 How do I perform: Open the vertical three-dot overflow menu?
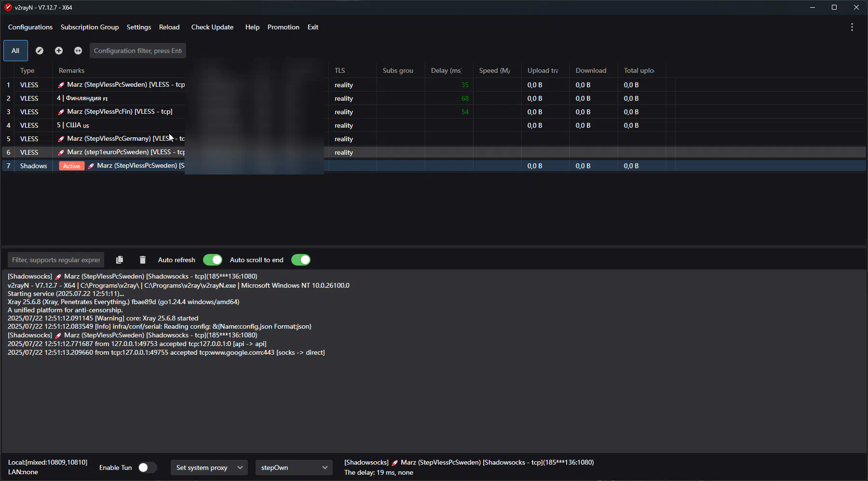[x=852, y=27]
